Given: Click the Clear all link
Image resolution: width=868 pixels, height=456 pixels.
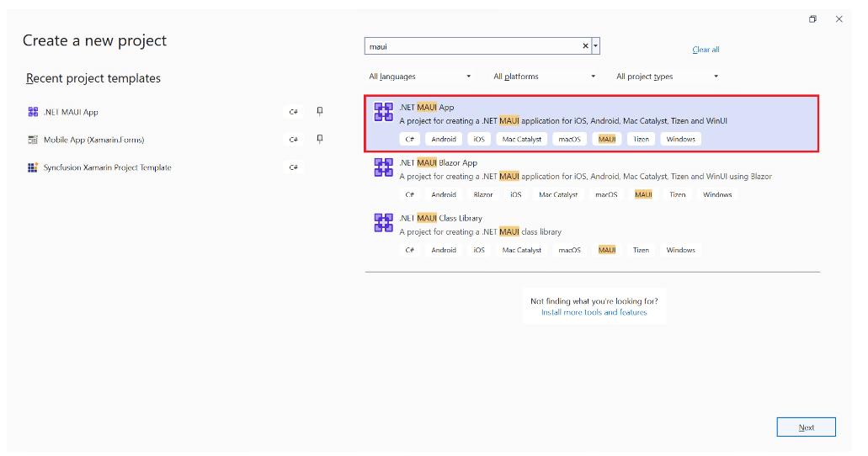Looking at the screenshot, I should tap(706, 50).
